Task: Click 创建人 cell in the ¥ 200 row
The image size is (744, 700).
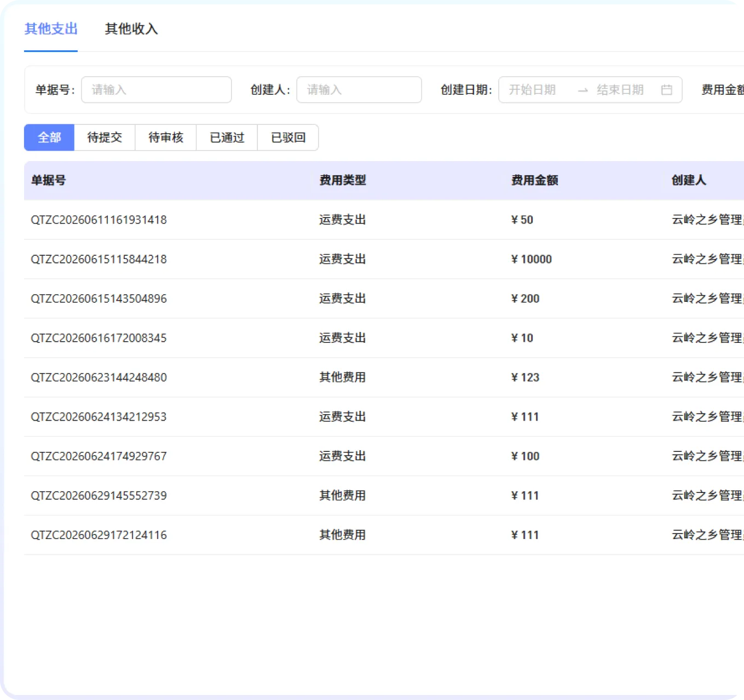Action: click(x=707, y=299)
